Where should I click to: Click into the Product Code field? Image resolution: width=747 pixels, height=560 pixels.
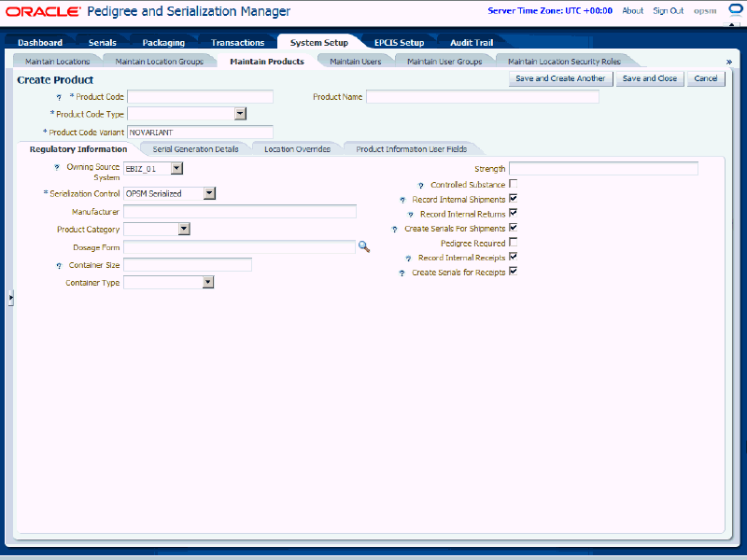pyautogui.click(x=200, y=97)
